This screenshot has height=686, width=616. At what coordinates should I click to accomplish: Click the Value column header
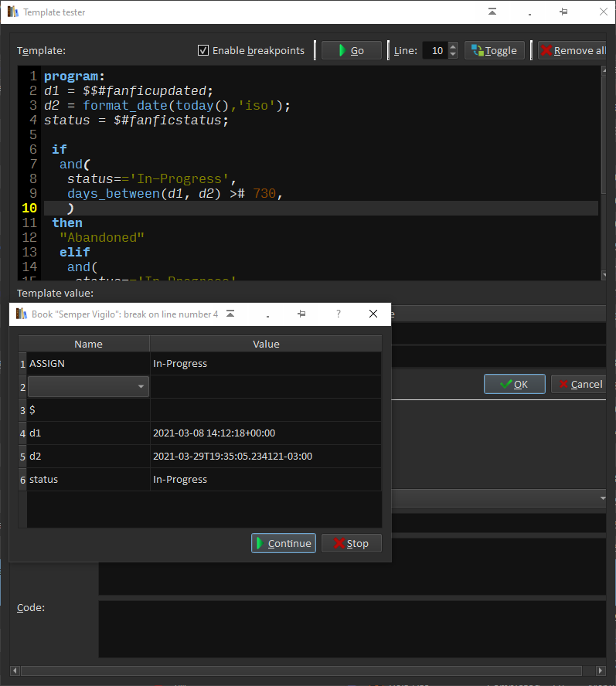266,344
